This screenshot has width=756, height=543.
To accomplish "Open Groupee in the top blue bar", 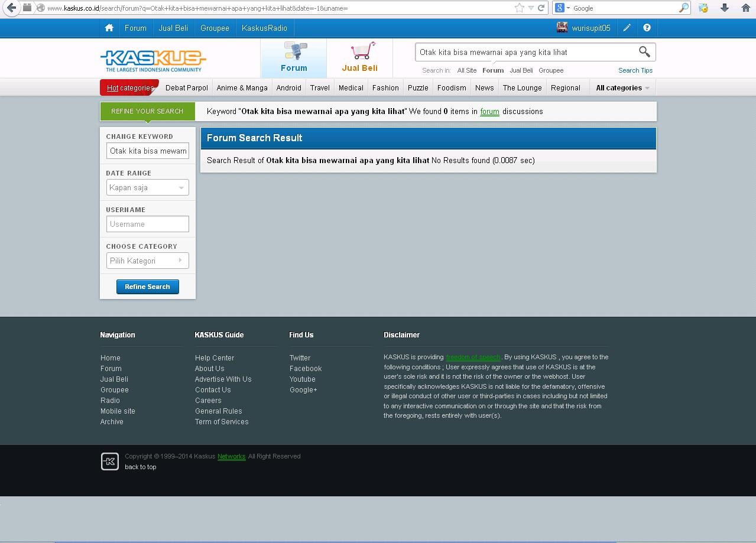I will [215, 28].
